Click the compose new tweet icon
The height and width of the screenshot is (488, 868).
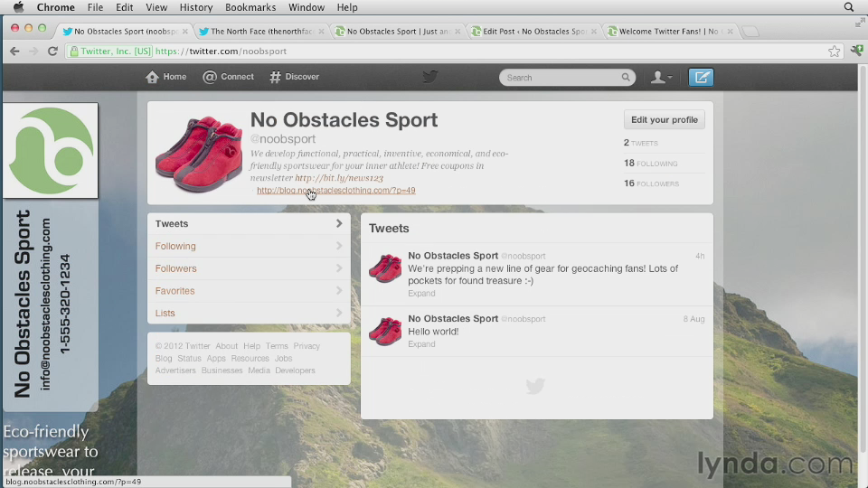(700, 78)
